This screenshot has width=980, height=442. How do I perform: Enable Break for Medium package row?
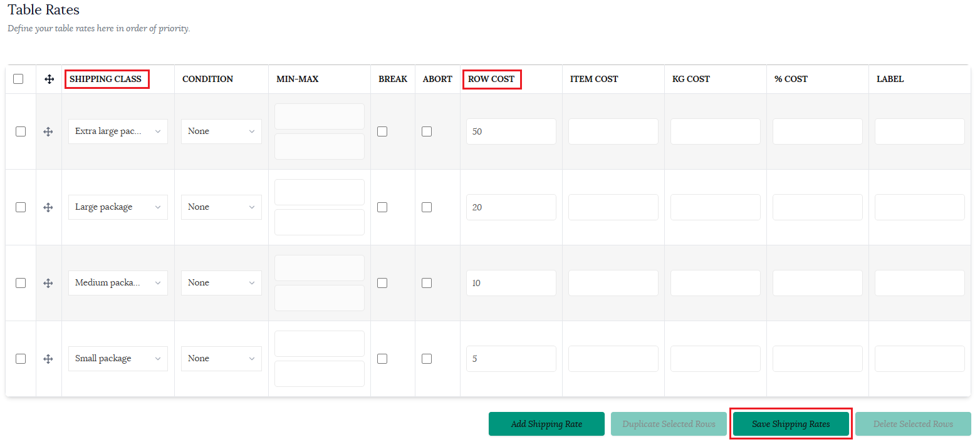pyautogui.click(x=382, y=283)
